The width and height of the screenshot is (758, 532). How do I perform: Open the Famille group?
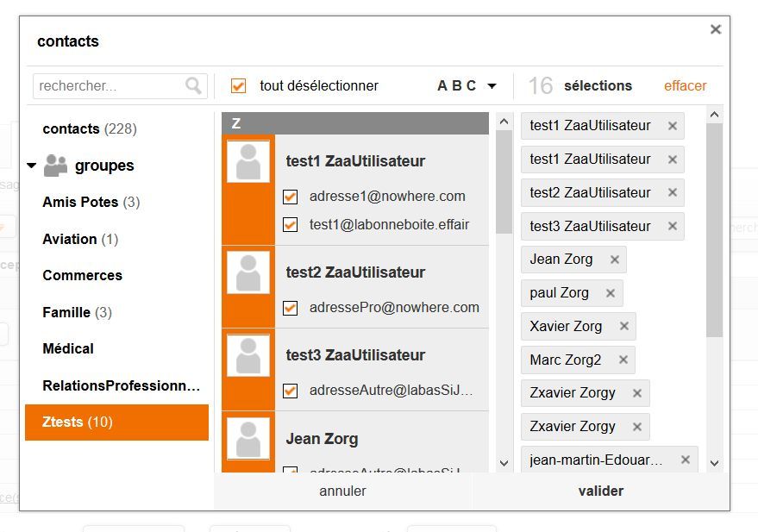(66, 313)
